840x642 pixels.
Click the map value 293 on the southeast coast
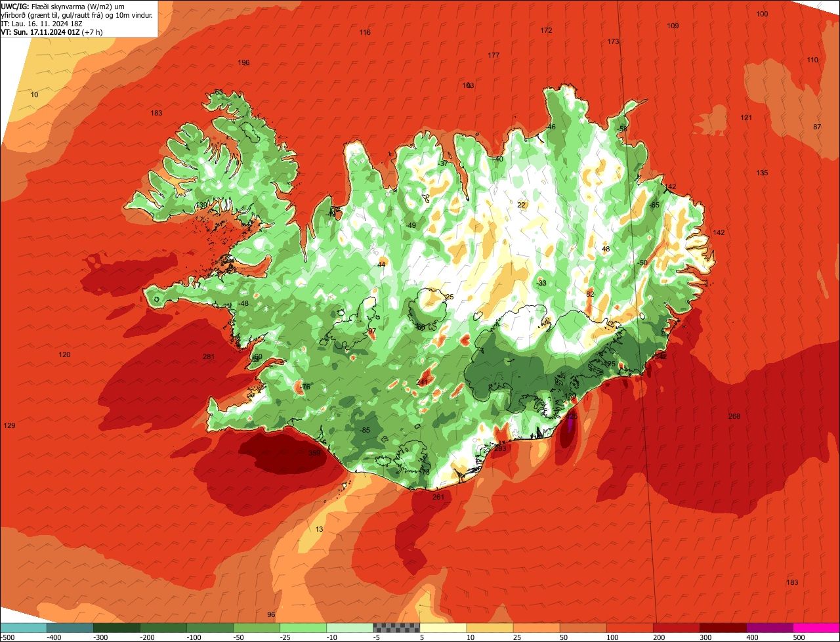tap(500, 449)
